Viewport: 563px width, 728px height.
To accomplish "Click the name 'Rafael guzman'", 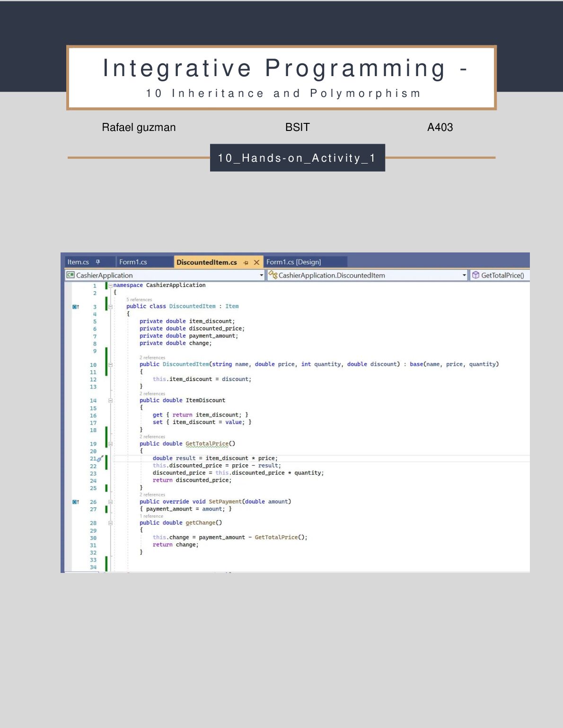I will 139,127.
